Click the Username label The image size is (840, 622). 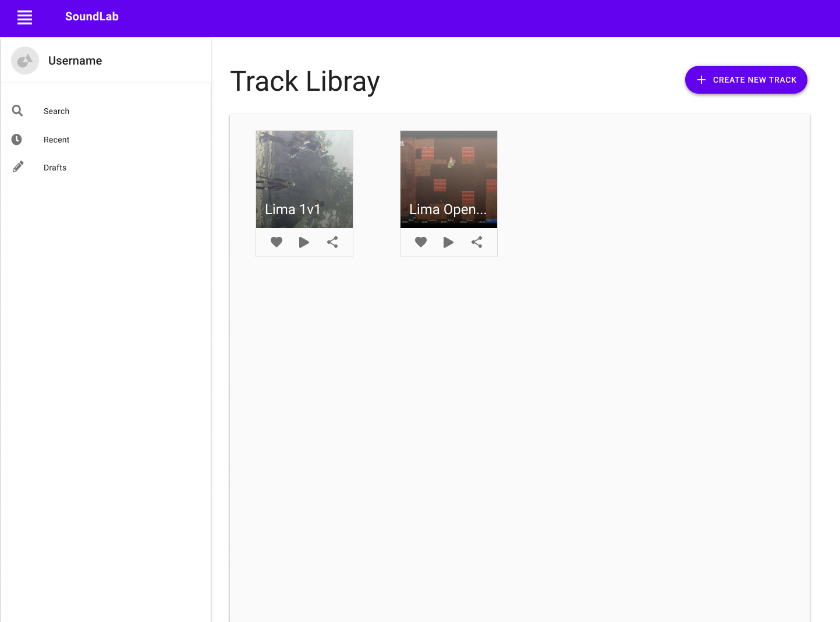[75, 61]
